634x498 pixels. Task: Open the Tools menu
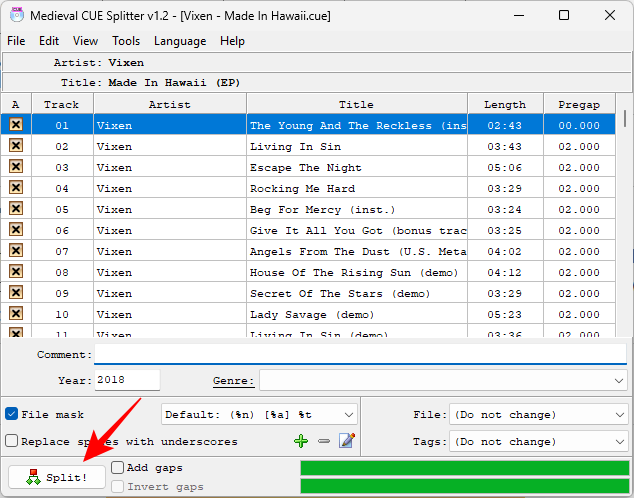126,41
